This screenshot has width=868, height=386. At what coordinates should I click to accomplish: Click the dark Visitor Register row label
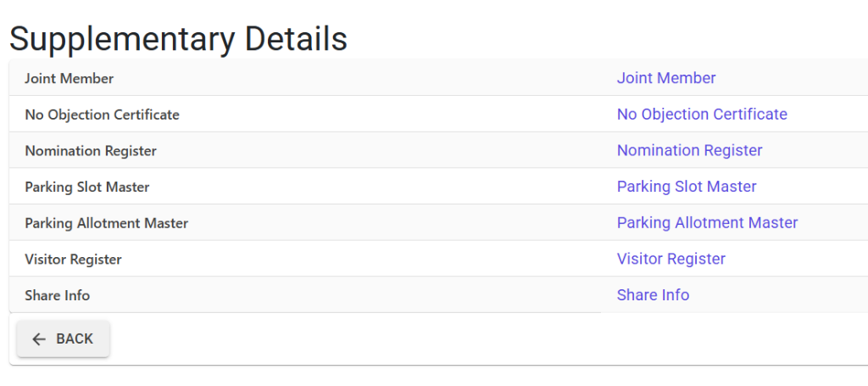[x=73, y=260]
